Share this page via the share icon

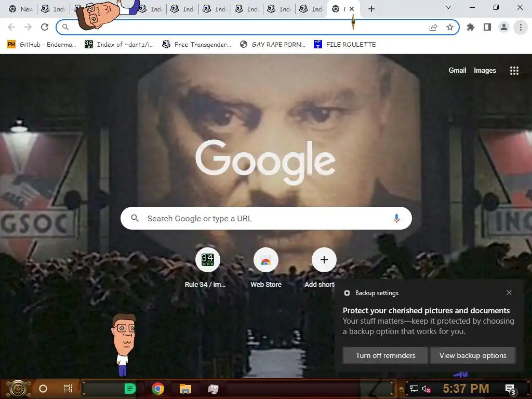(433, 28)
